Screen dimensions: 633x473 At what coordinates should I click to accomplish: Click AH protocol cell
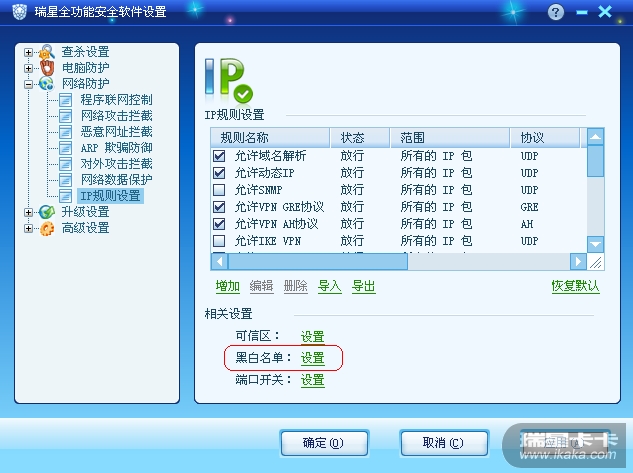[x=527, y=224]
